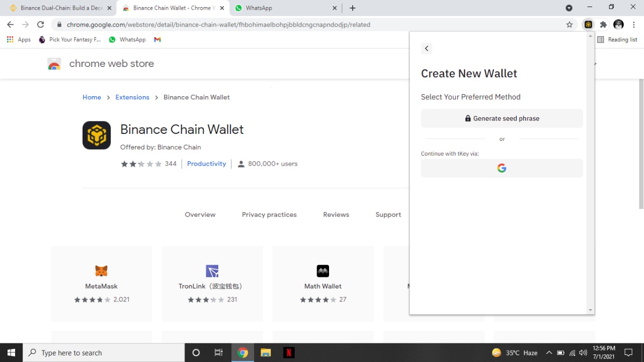Click the back arrow in wallet popup

point(427,48)
